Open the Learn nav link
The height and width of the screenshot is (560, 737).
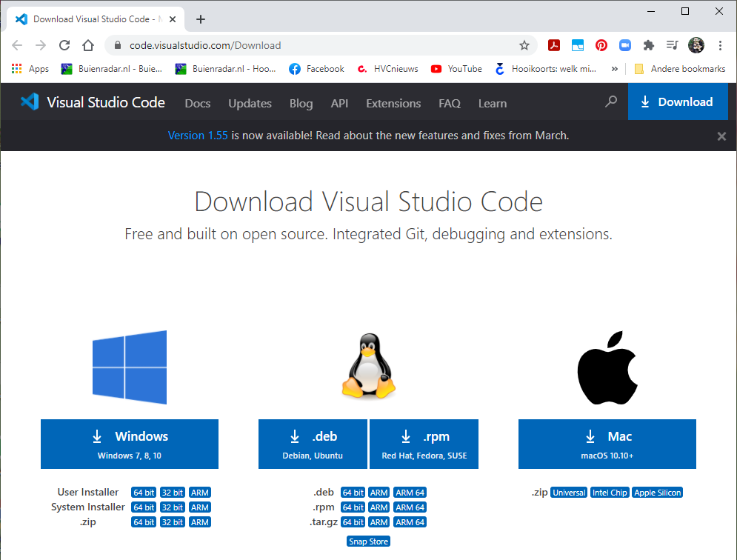click(493, 104)
